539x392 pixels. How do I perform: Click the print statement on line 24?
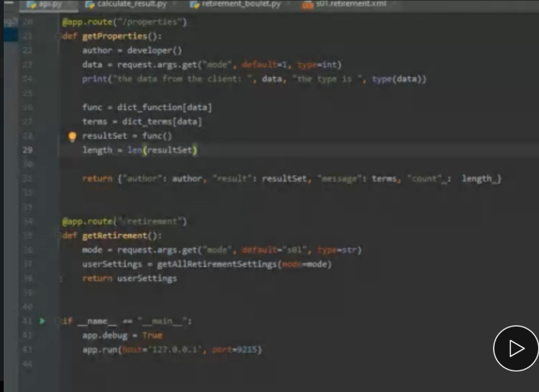[254, 79]
